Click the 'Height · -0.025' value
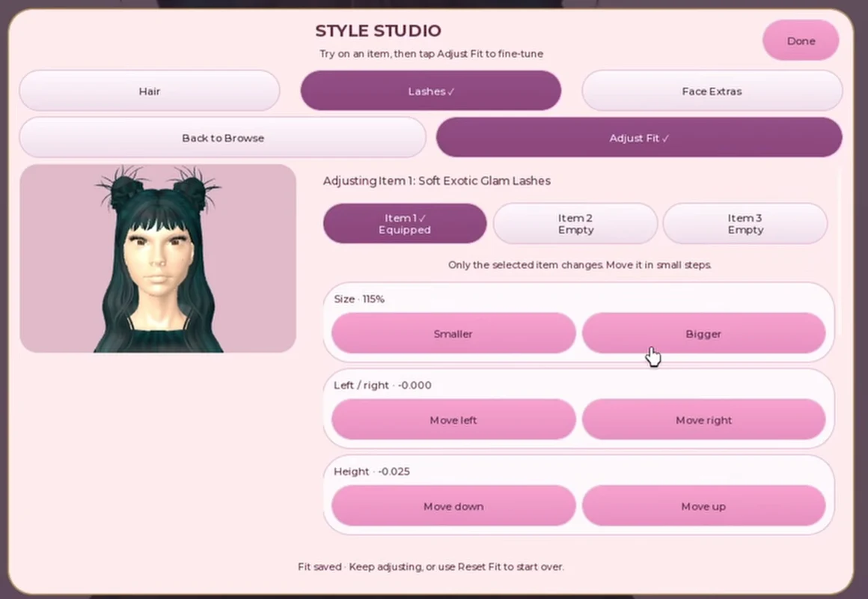The height and width of the screenshot is (599, 868). tap(371, 472)
